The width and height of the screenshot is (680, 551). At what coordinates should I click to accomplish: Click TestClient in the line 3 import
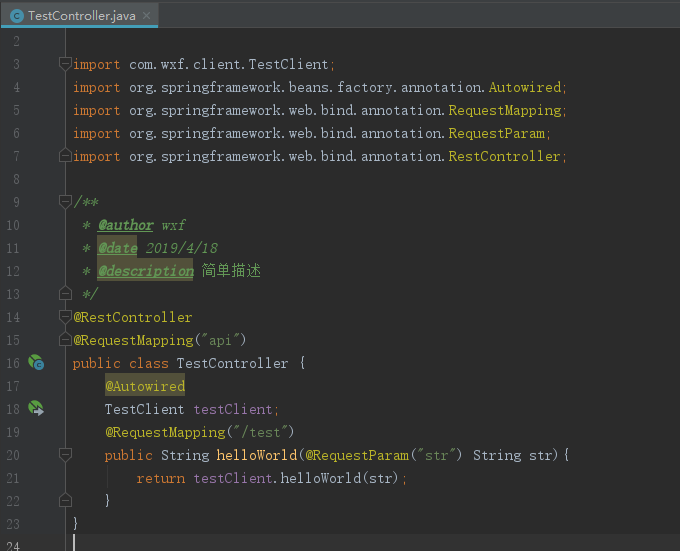tap(288, 65)
